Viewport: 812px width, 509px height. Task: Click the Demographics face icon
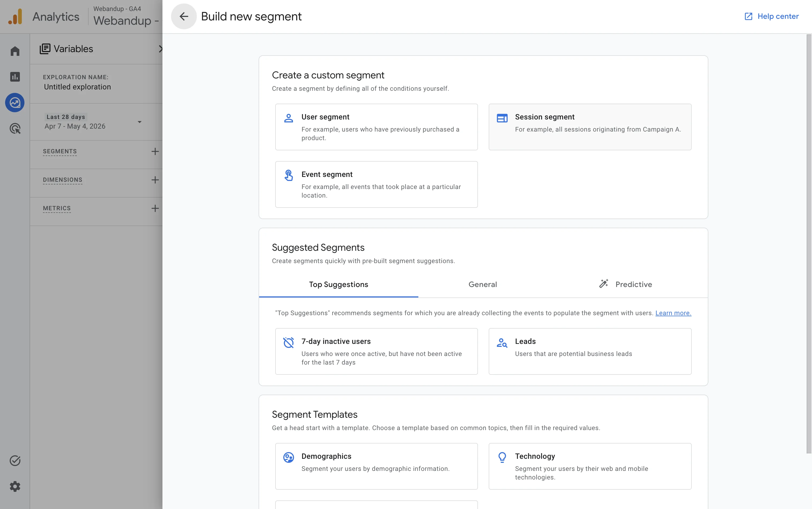pyautogui.click(x=288, y=457)
